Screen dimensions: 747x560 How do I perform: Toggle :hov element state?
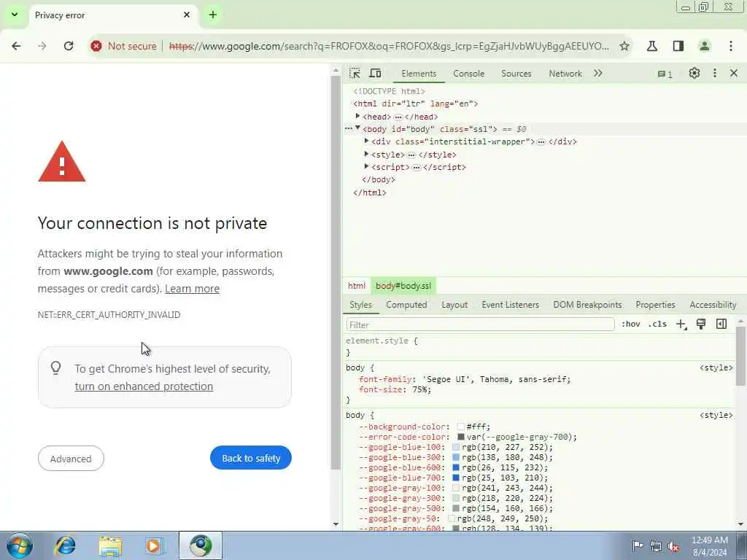[631, 324]
